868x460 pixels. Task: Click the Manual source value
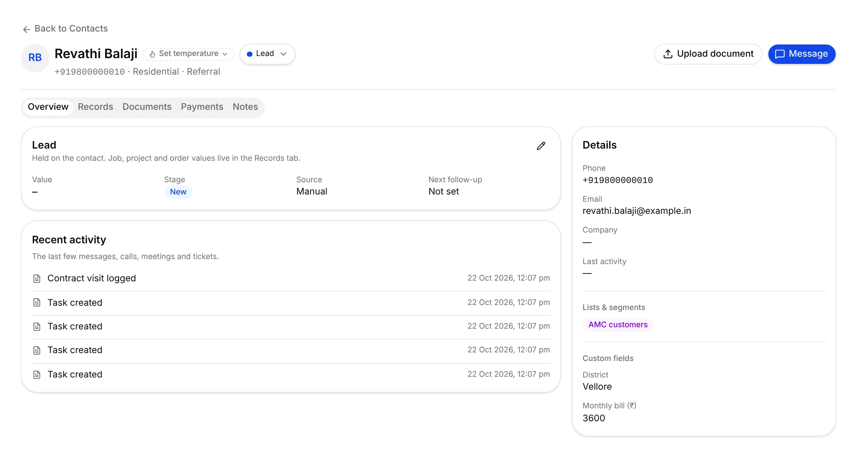(312, 192)
